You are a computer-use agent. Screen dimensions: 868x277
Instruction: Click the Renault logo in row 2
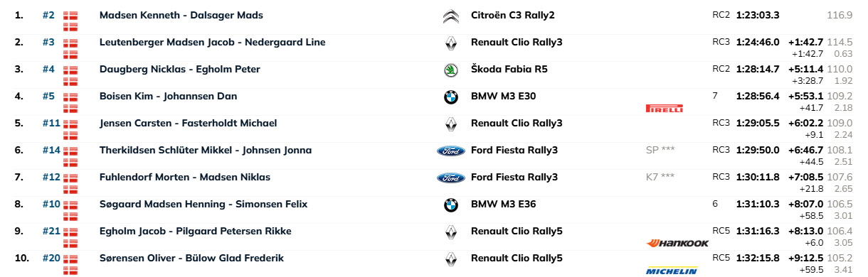pyautogui.click(x=450, y=43)
